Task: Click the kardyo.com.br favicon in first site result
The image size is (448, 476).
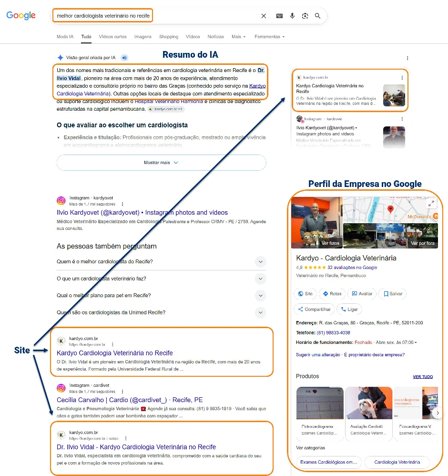Action: pos(61,341)
